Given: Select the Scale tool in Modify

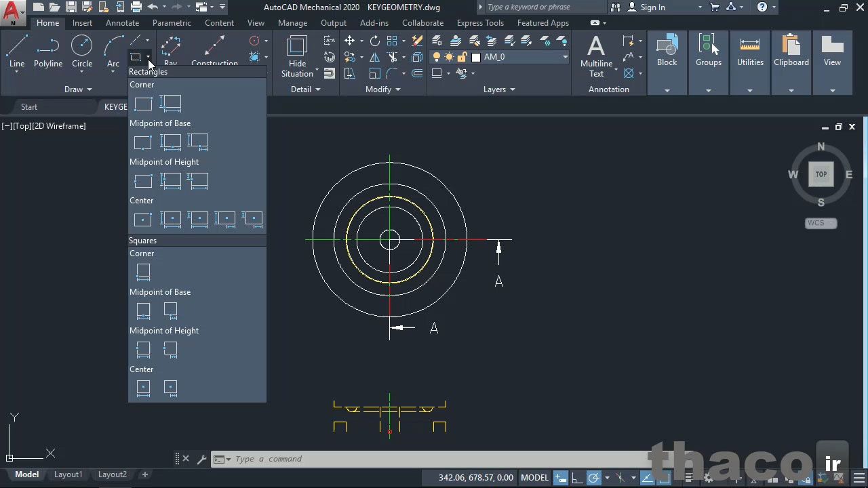Looking at the screenshot, I should pyautogui.click(x=374, y=74).
